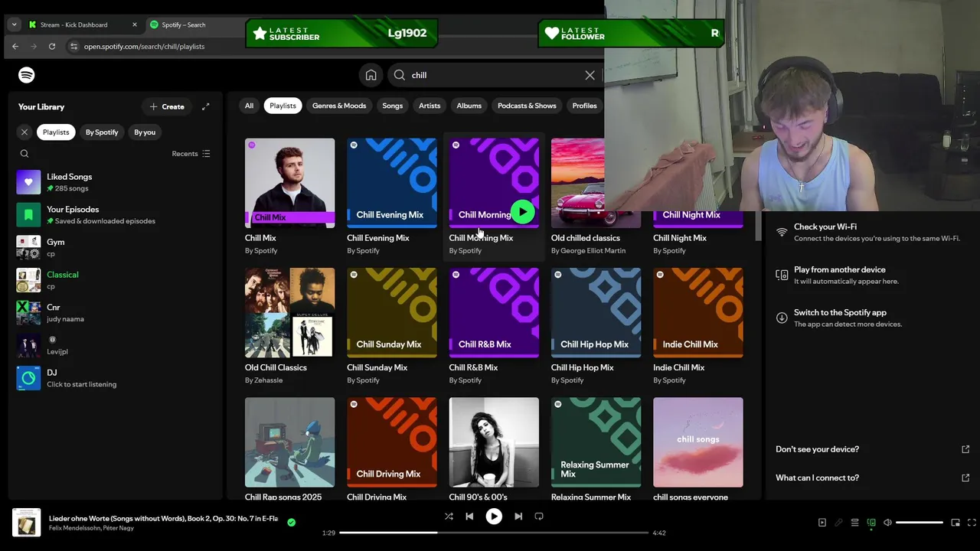Toggle shuffle playback
This screenshot has width=980, height=551.
click(x=449, y=517)
